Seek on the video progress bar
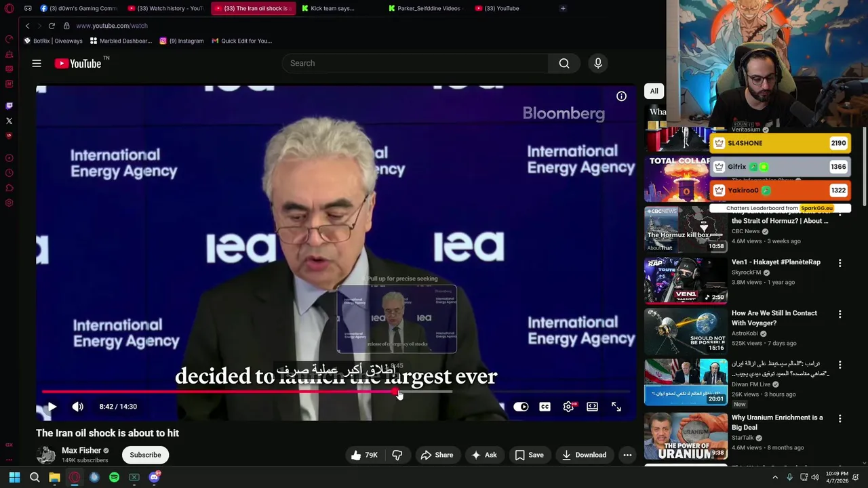 click(x=336, y=392)
